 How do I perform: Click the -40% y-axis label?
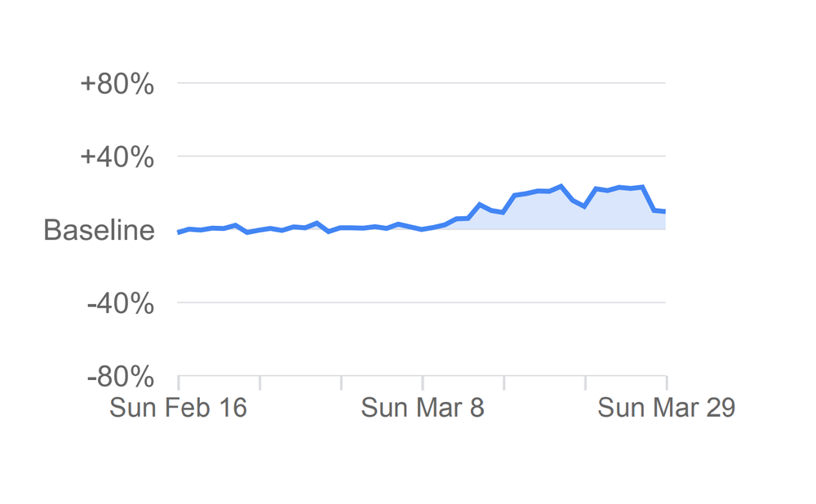(120, 304)
